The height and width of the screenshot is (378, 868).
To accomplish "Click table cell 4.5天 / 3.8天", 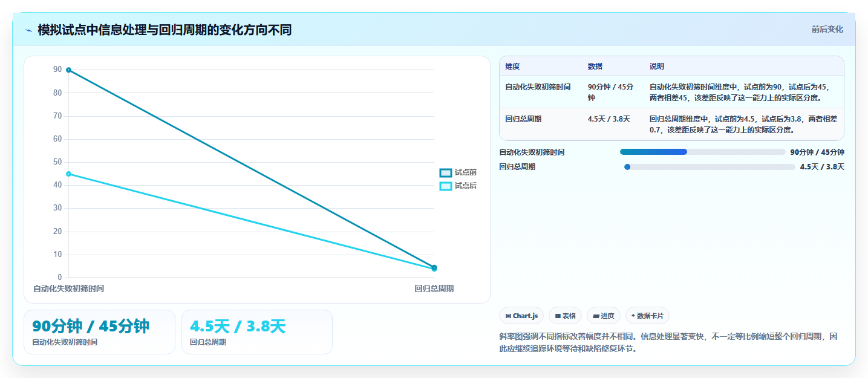I will 609,119.
